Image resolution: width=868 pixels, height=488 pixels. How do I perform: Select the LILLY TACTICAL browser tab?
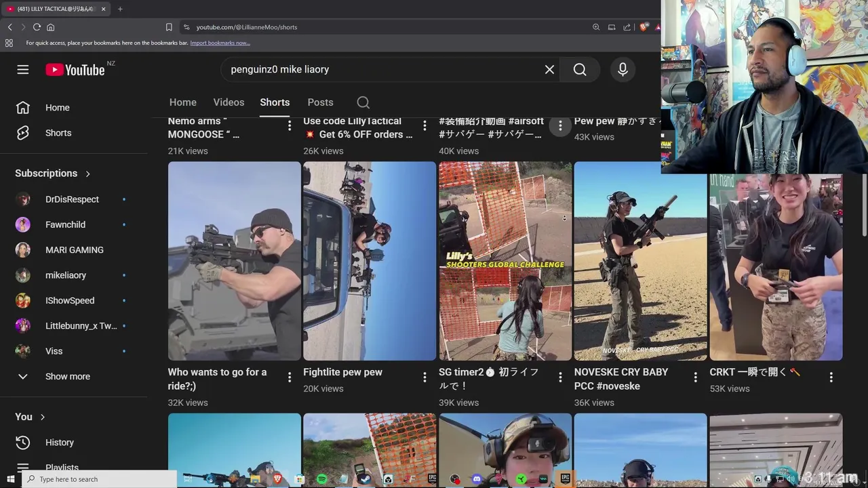point(54,9)
